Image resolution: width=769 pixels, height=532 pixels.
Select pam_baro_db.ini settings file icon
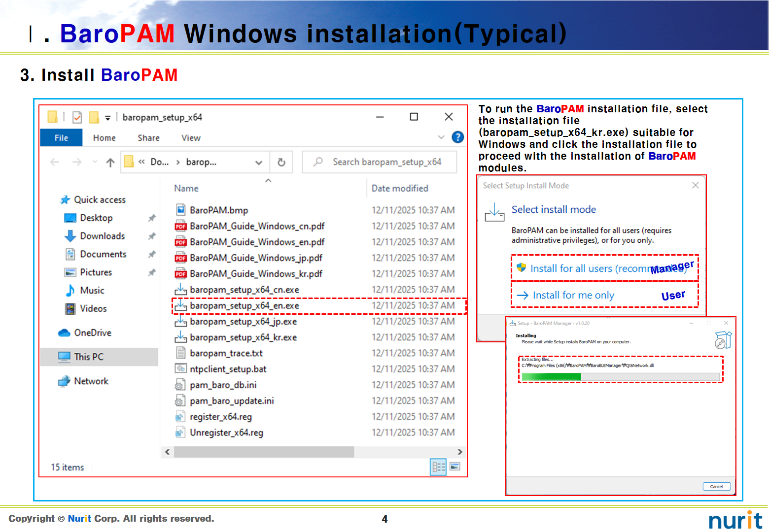(181, 385)
